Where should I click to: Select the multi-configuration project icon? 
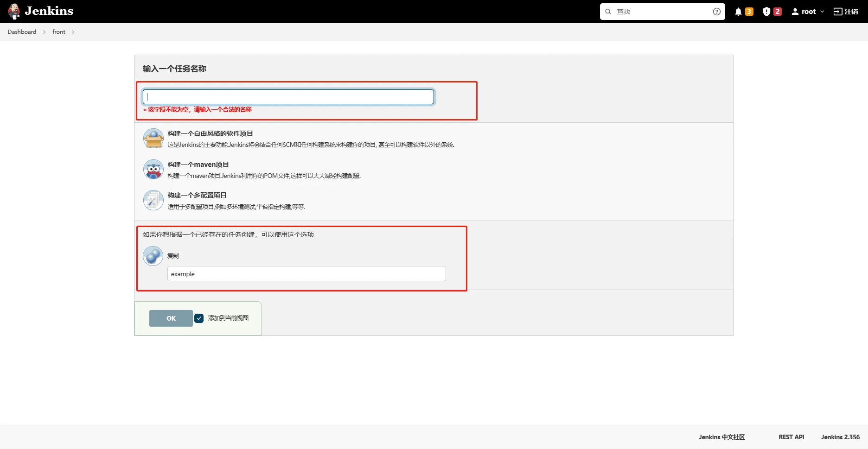[x=153, y=201]
